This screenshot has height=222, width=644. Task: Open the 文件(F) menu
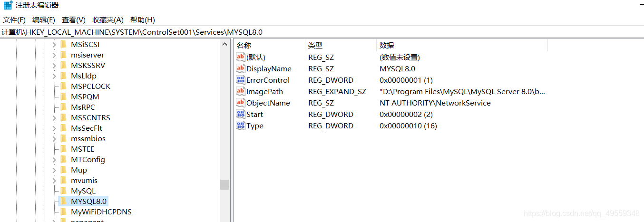point(14,20)
